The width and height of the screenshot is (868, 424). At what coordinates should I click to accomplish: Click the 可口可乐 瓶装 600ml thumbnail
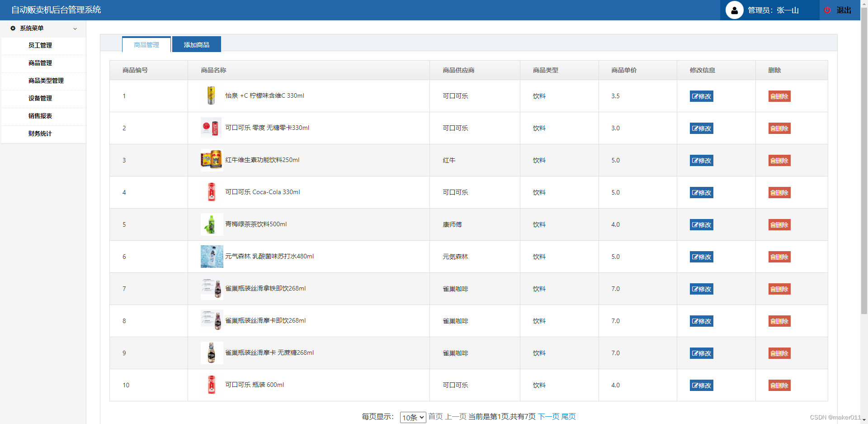tap(212, 385)
